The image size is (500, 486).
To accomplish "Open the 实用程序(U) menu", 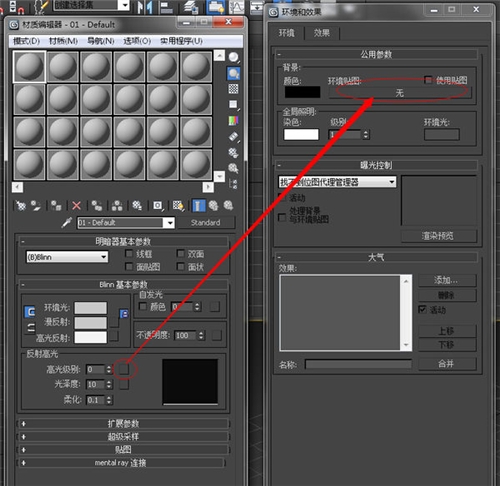I will click(181, 41).
